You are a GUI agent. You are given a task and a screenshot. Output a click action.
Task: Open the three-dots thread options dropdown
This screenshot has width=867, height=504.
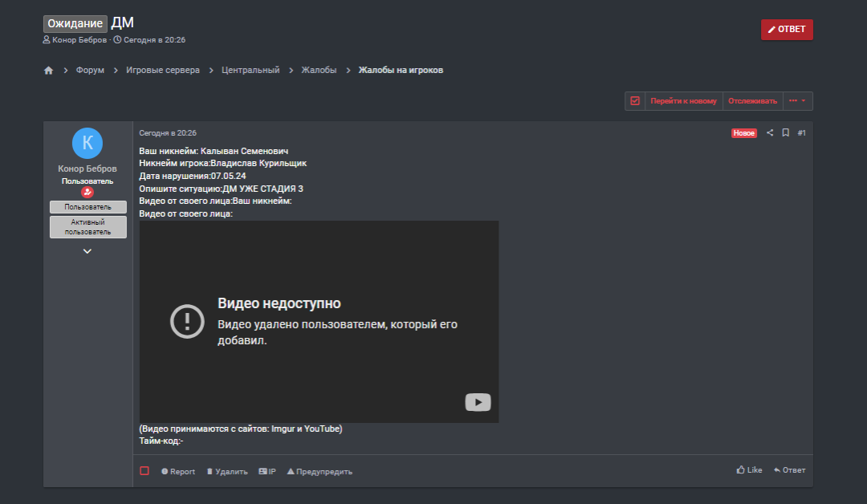[797, 101]
